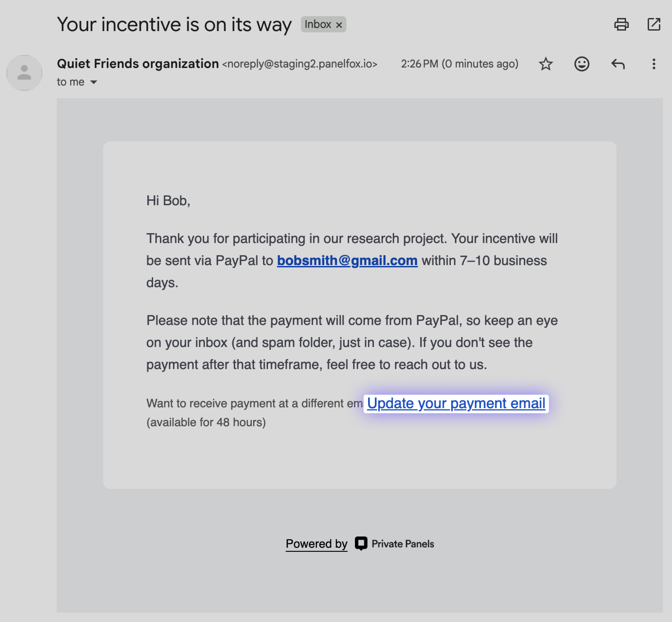
Task: Add an emoji reaction
Action: pyautogui.click(x=582, y=64)
